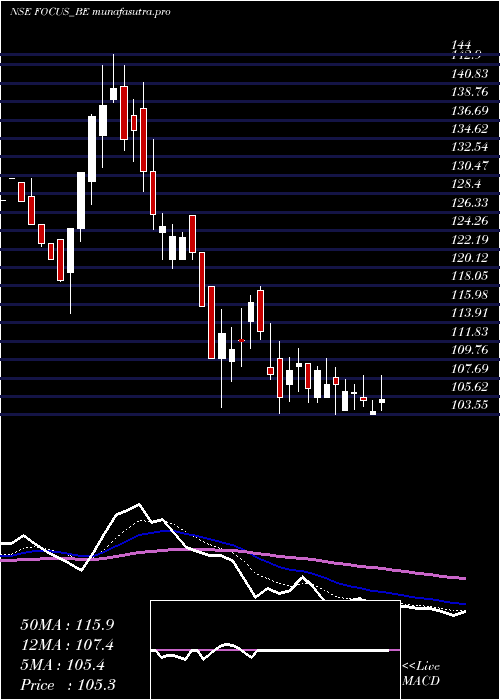Image resolution: width=500 pixels, height=700 pixels.
Task: Select the 140.83 price level label
Action: click(x=470, y=73)
